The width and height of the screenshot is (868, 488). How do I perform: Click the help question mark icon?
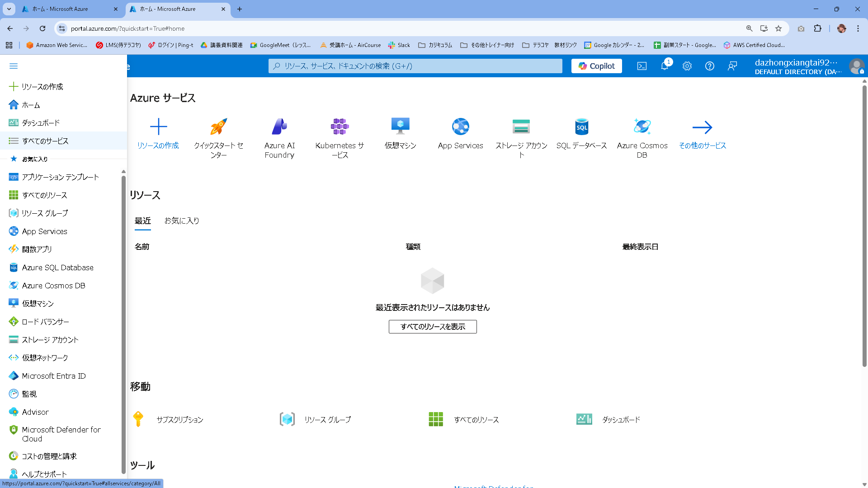pyautogui.click(x=709, y=66)
